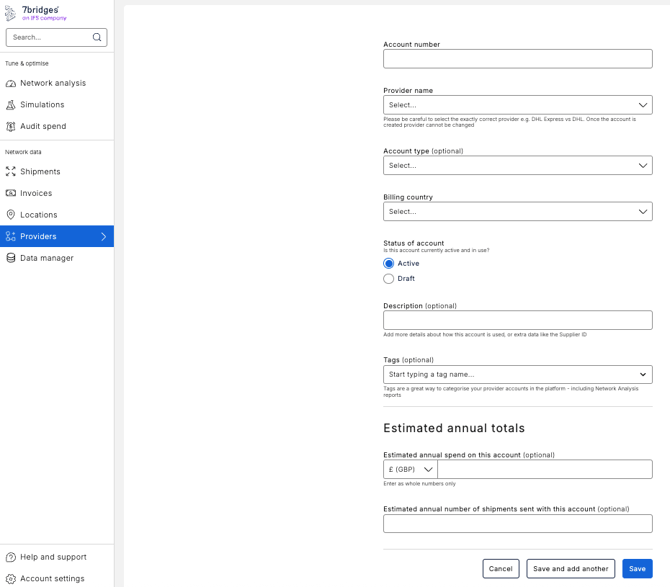Click the Account number input field
Viewport: 670px width, 587px height.
(517, 59)
